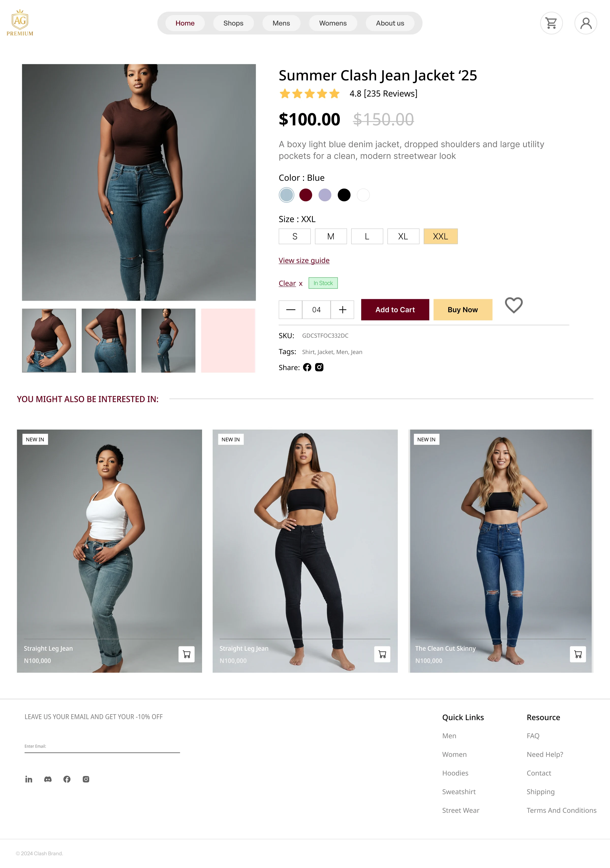Choose size M option

click(x=331, y=236)
